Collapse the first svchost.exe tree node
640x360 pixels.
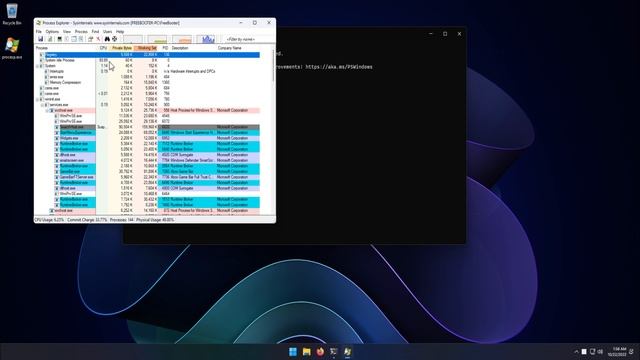tap(47, 110)
